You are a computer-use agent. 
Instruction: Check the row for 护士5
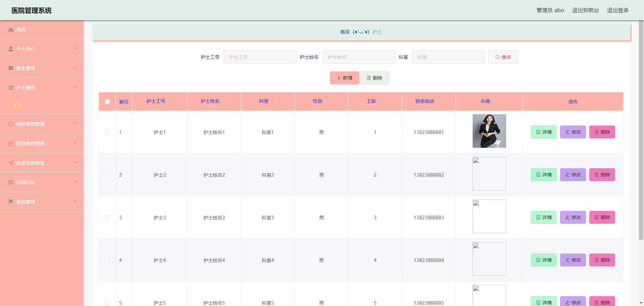click(107, 303)
